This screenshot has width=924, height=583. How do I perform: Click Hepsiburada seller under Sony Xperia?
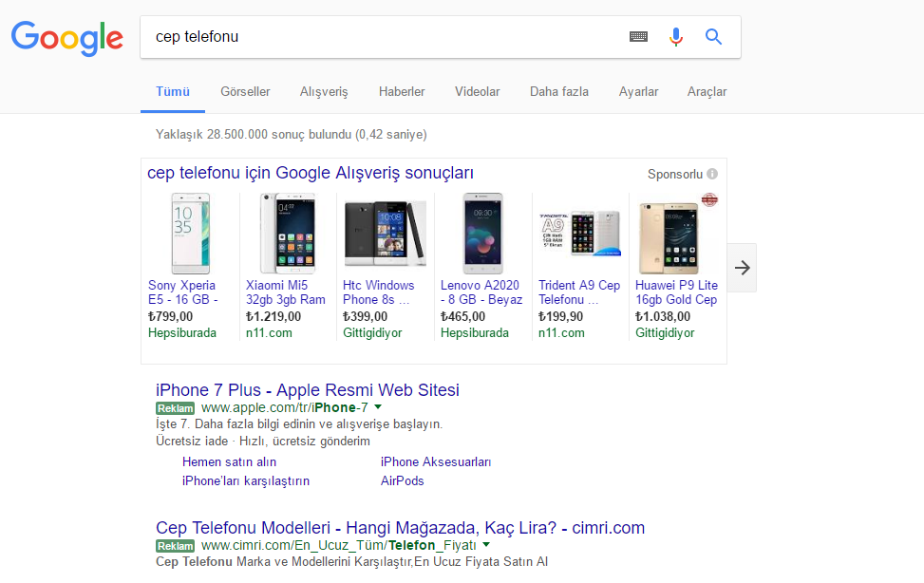point(182,333)
